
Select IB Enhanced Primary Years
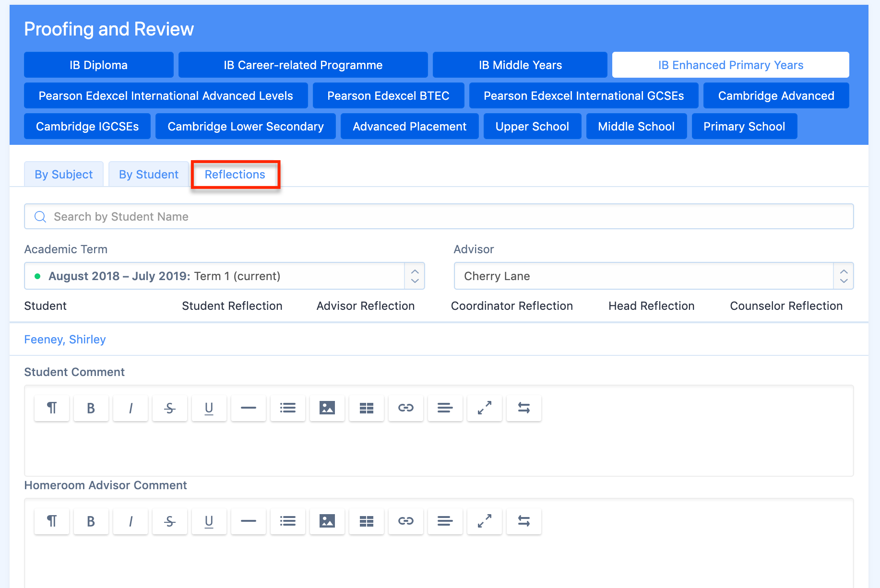pyautogui.click(x=731, y=65)
